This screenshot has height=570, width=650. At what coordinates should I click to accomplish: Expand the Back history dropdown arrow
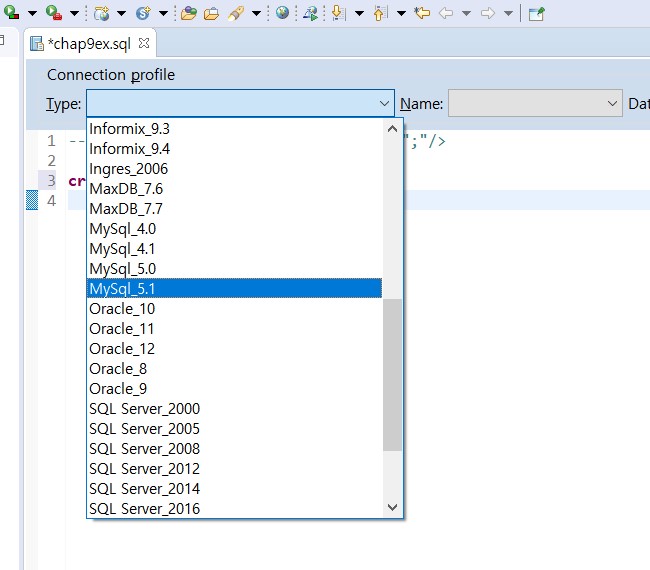coord(466,13)
